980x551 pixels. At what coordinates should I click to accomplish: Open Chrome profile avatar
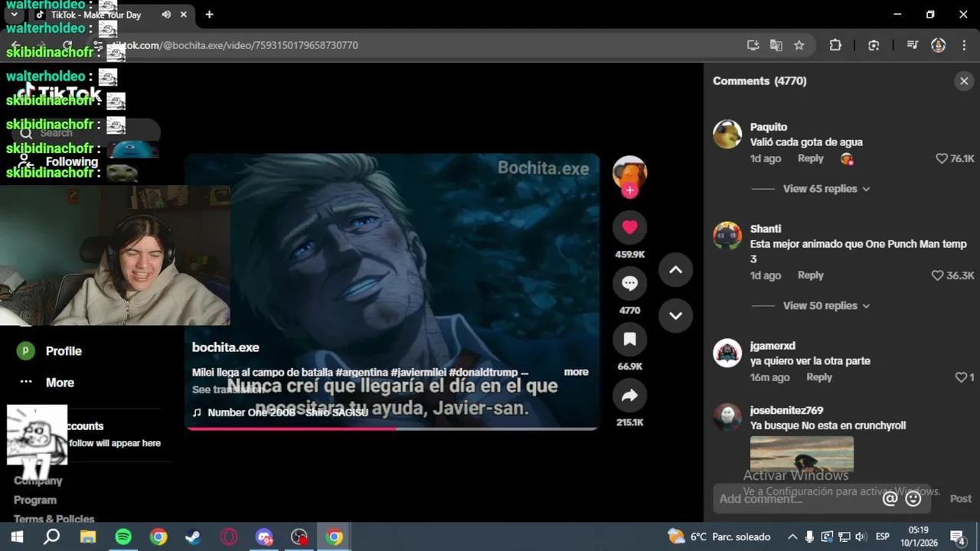pyautogui.click(x=938, y=45)
